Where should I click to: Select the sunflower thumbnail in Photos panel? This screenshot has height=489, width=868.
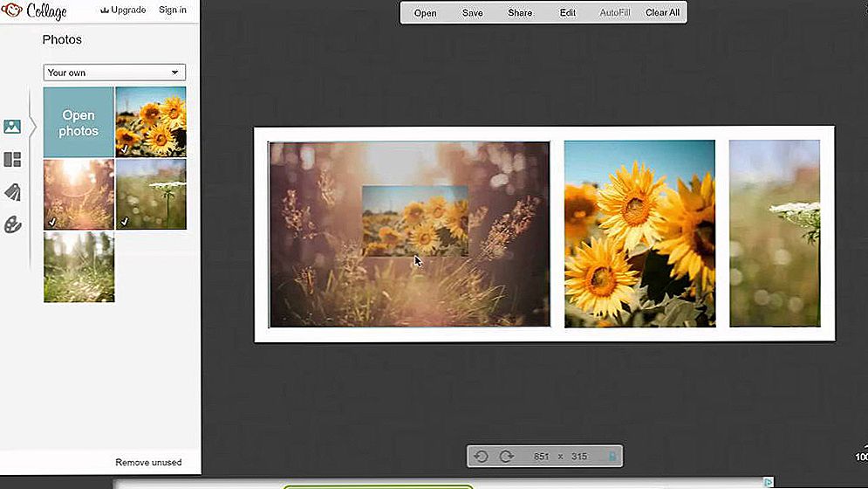(151, 121)
